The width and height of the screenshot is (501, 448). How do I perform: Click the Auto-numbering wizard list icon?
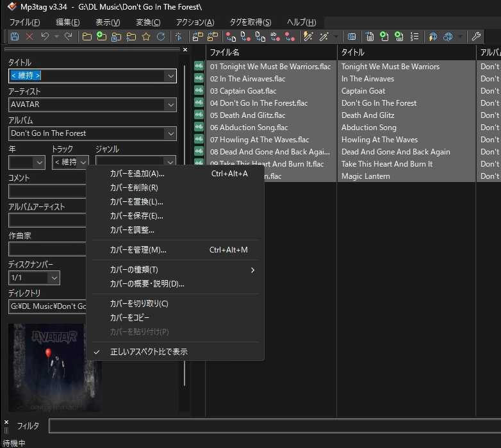click(x=415, y=37)
